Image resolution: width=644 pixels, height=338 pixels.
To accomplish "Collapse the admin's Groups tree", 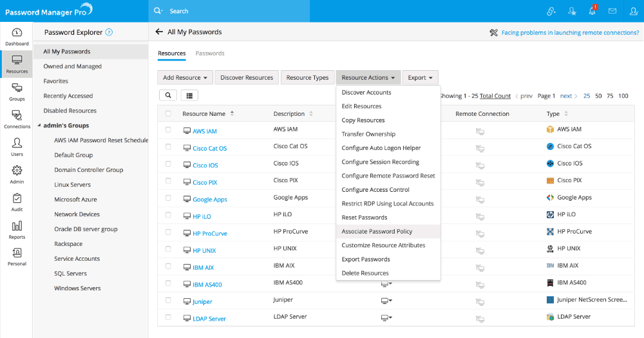I will 38,126.
